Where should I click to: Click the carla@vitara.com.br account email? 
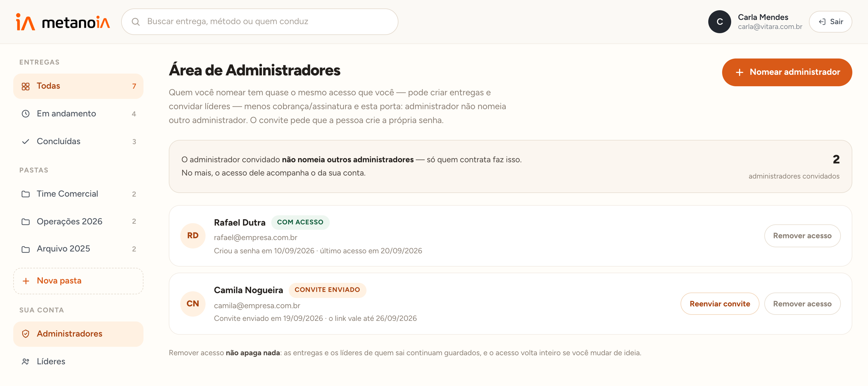[x=770, y=27]
